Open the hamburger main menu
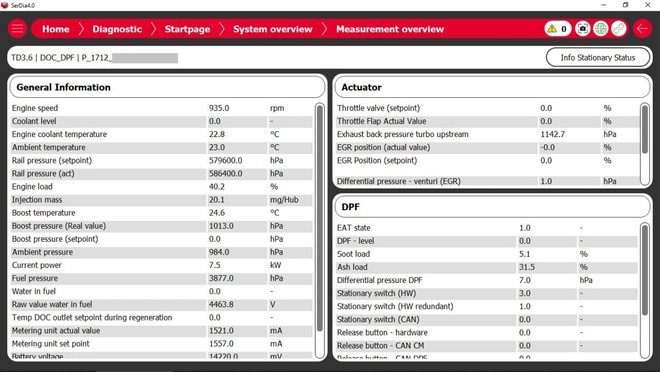 [x=17, y=29]
